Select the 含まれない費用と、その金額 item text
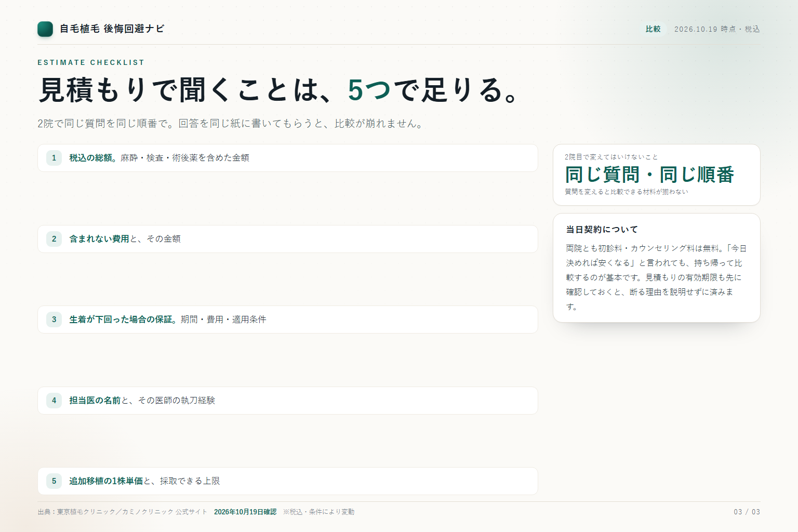Image resolution: width=798 pixels, height=532 pixels. (125, 239)
